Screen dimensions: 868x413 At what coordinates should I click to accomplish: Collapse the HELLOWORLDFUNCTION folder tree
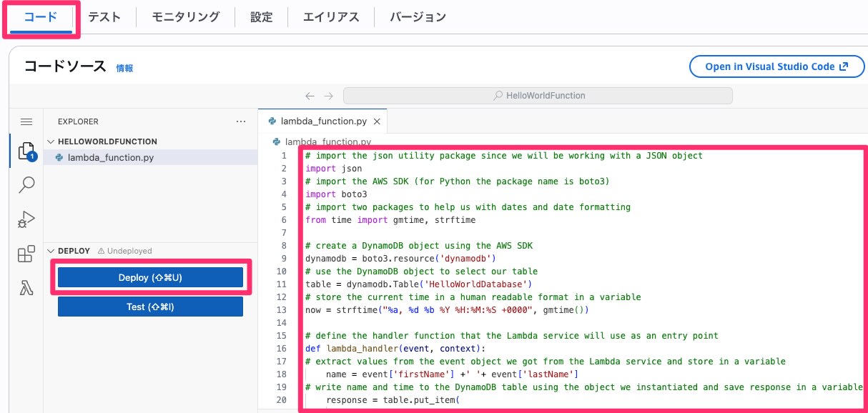(50, 141)
